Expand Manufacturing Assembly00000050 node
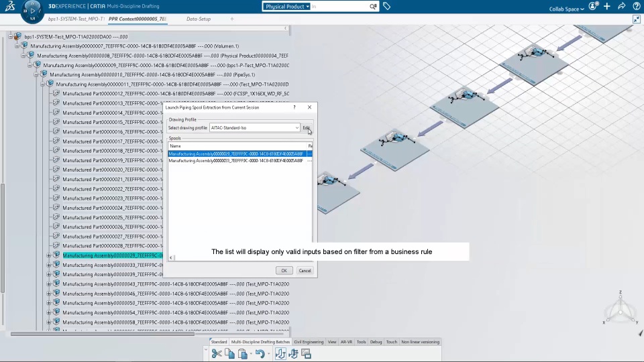 (49, 303)
